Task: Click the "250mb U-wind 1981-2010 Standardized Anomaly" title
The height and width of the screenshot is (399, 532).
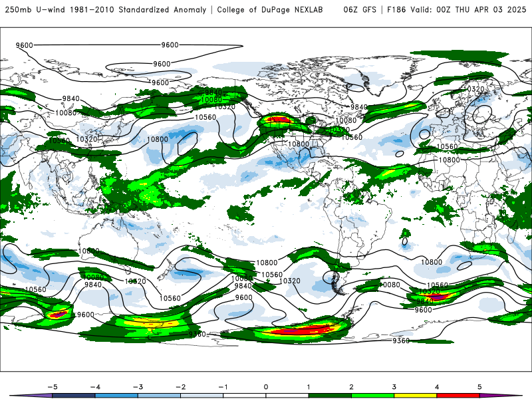Action: 106,9
